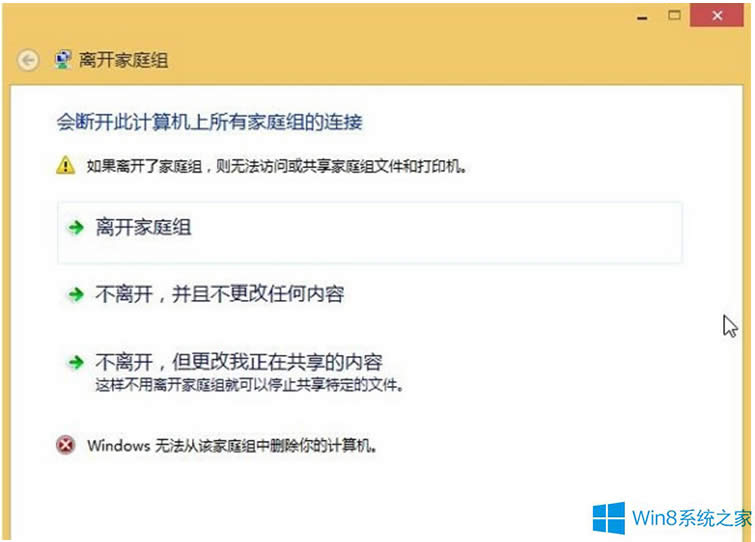Click the green arrow beside 离开家庭组 option

(75, 228)
